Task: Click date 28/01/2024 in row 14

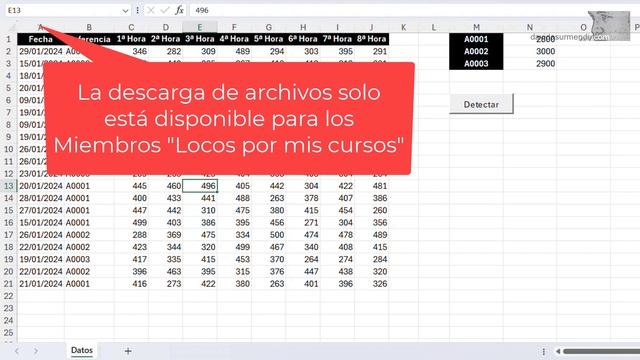Action: tap(41, 198)
